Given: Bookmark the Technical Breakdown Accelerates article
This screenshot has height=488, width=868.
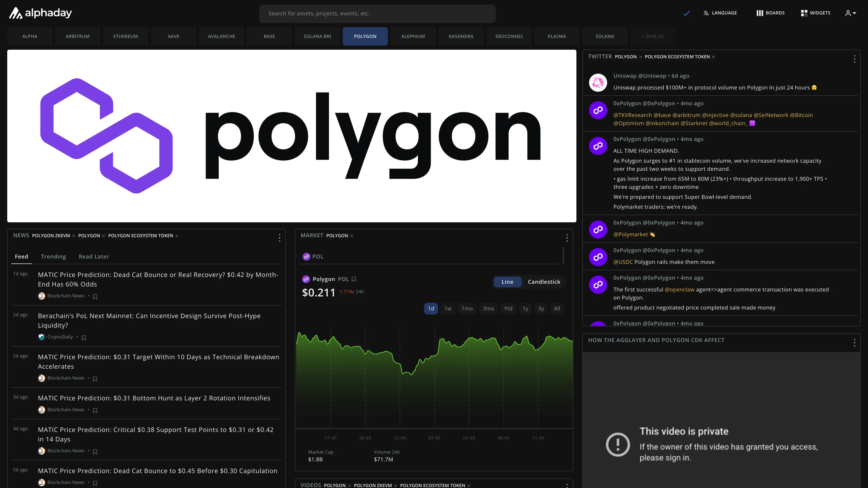Looking at the screenshot, I should pos(95,379).
